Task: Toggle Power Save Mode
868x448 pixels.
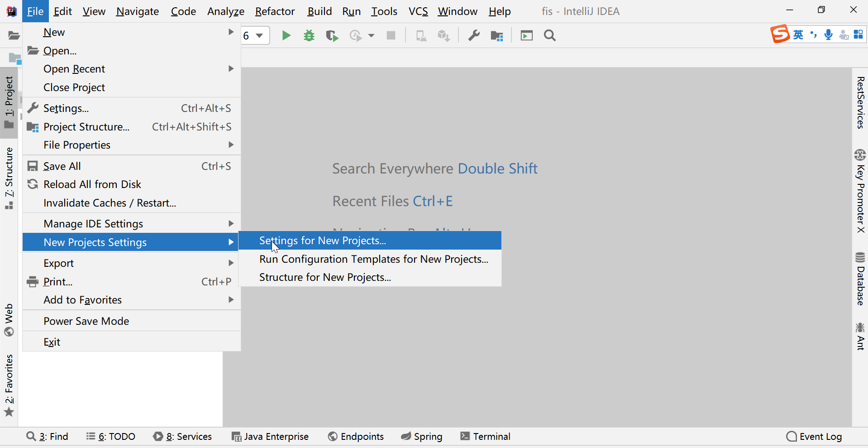Action: (131, 321)
